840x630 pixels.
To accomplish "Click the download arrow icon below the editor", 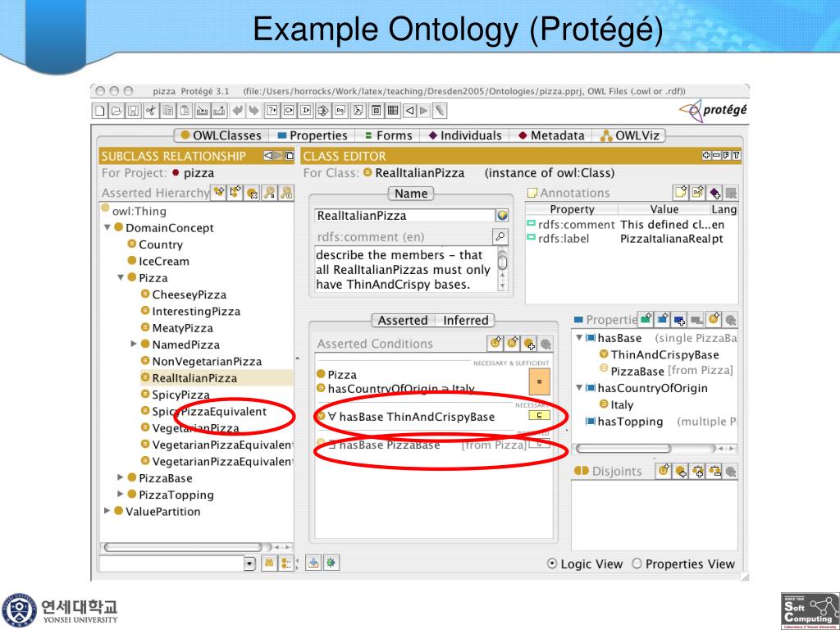I will (313, 563).
